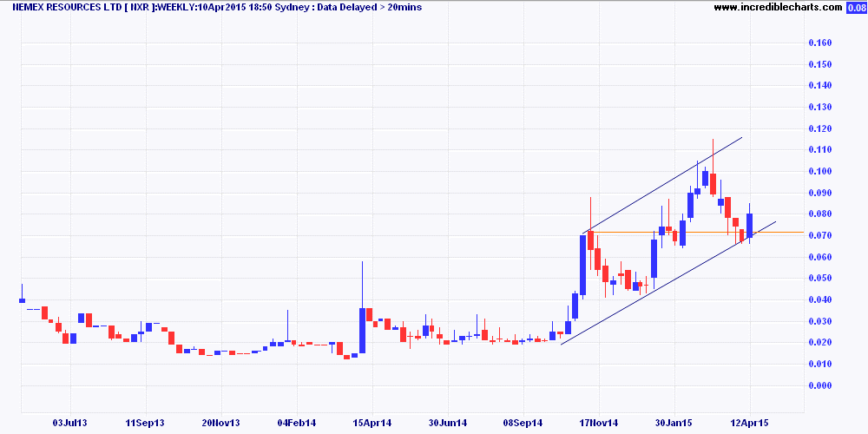Click the lower rising trendline
Viewport: 868px width, 434px height.
(668, 283)
